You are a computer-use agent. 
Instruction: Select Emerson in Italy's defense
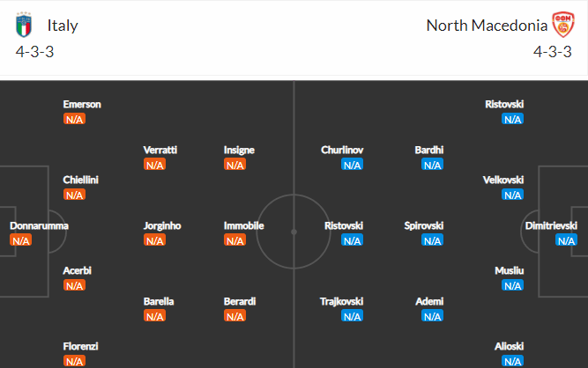(82, 104)
